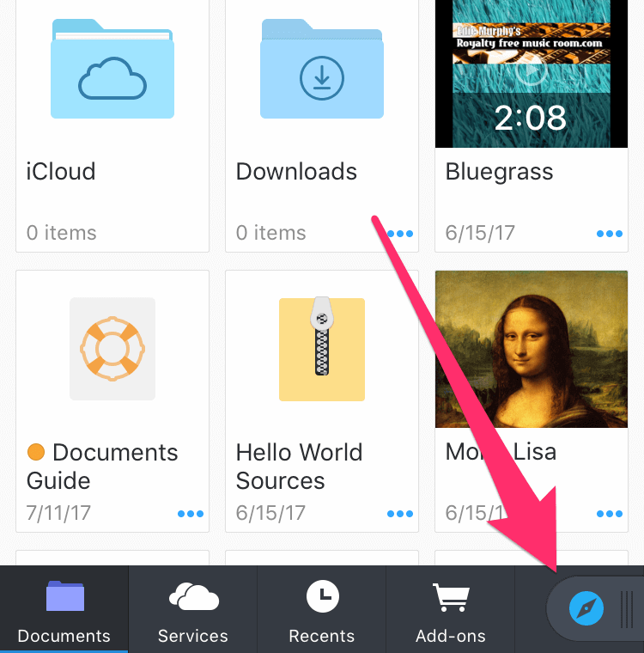The image size is (644, 653).
Task: Open more options for Hello World Sources
Action: pyautogui.click(x=400, y=514)
